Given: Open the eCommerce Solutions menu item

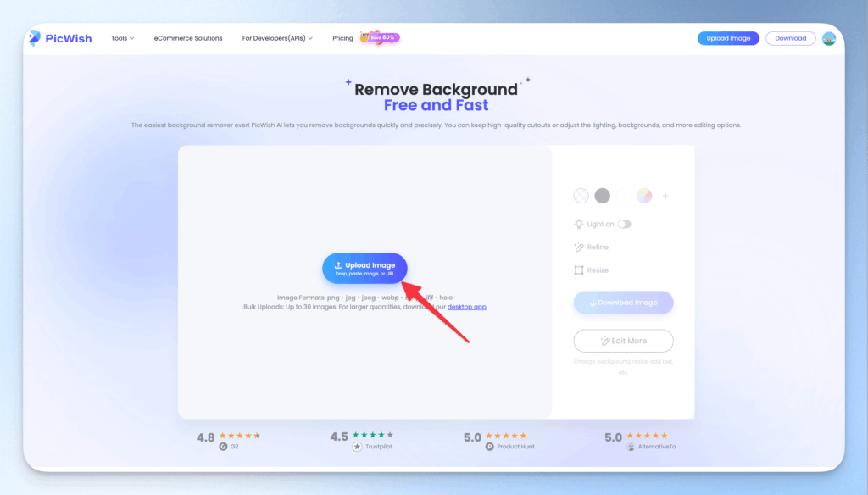Looking at the screenshot, I should tap(187, 37).
